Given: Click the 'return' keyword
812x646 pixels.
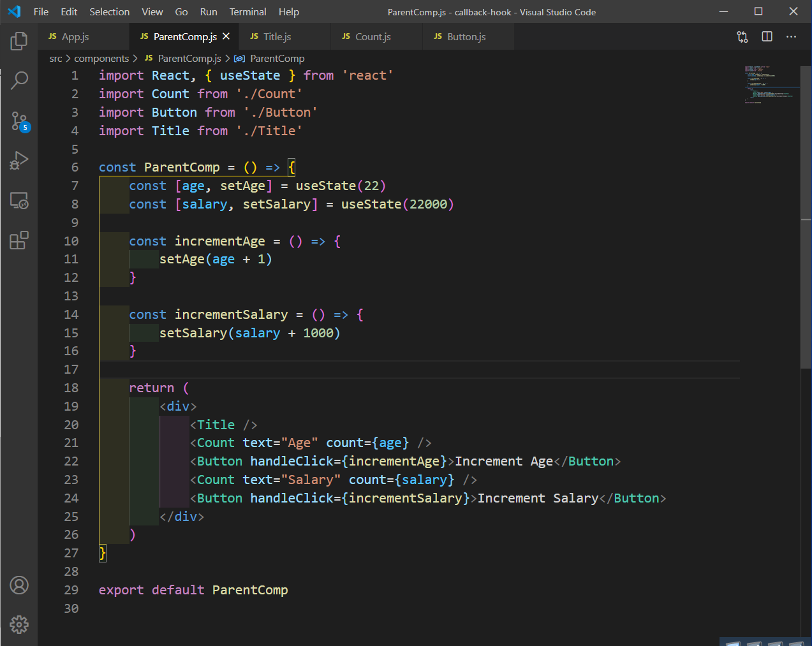Looking at the screenshot, I should click(152, 388).
